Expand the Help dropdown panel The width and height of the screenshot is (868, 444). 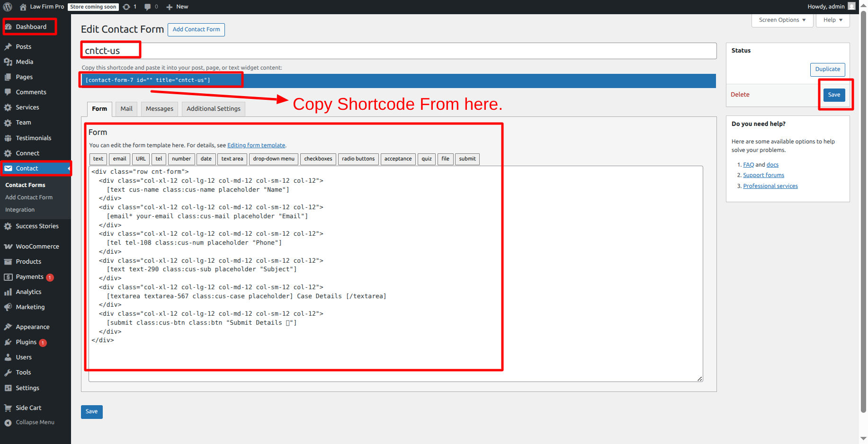(x=832, y=20)
